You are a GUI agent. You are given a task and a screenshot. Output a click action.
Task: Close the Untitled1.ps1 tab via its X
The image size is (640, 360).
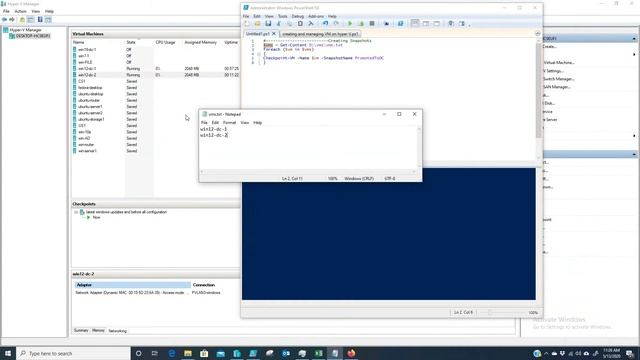pos(274,34)
